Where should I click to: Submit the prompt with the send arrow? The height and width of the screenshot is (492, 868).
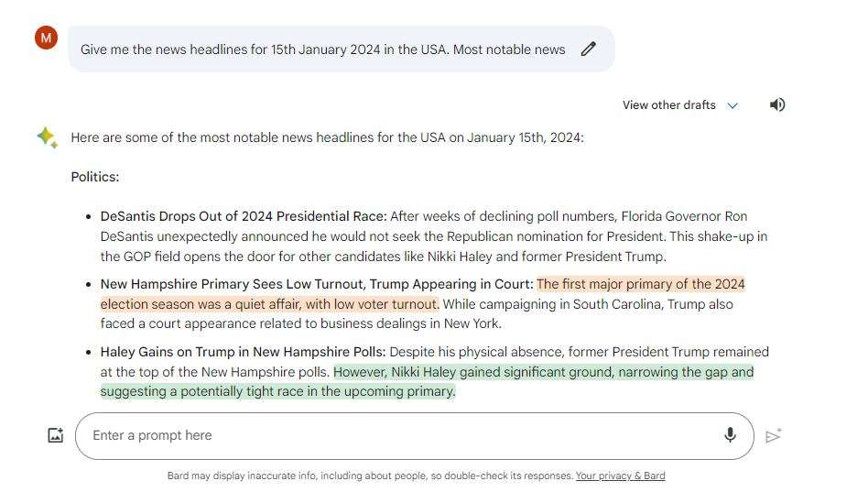tap(774, 436)
